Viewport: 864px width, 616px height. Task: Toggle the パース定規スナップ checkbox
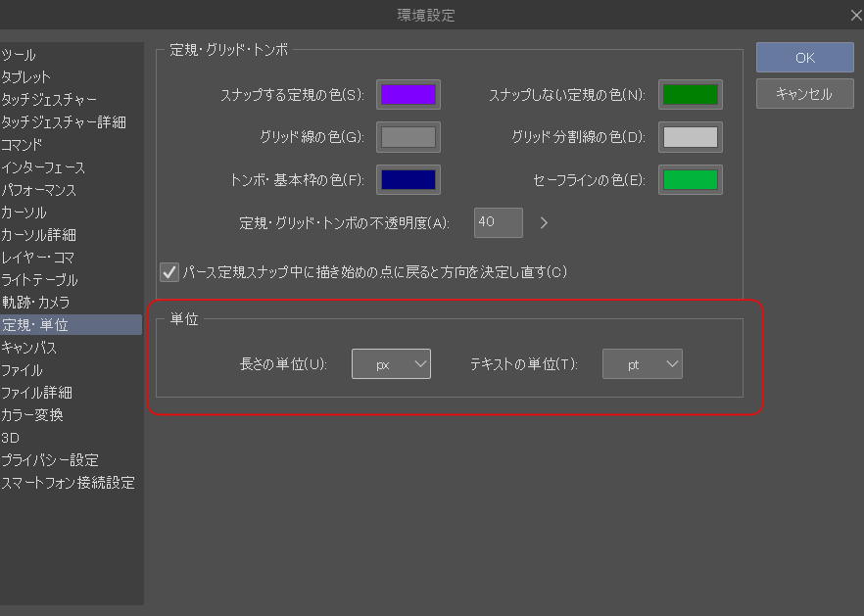point(169,271)
